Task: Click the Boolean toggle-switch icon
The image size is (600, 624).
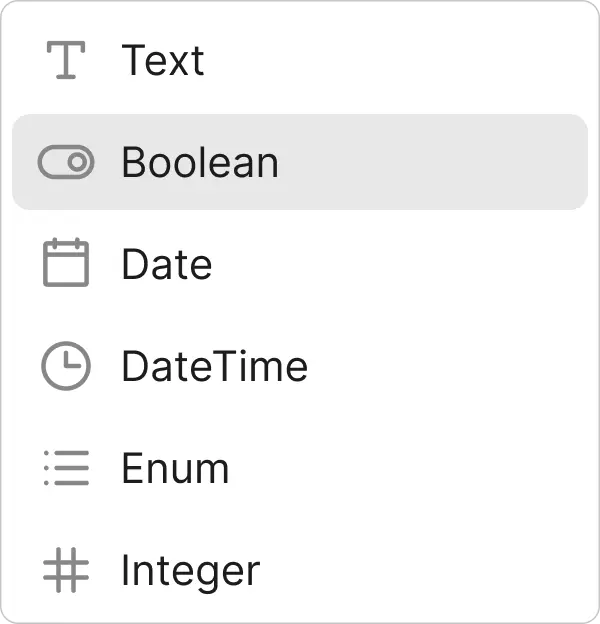Action: pyautogui.click(x=66, y=162)
